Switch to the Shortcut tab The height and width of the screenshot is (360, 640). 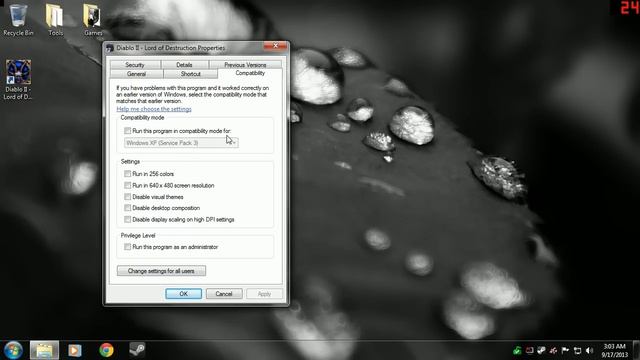tap(191, 74)
